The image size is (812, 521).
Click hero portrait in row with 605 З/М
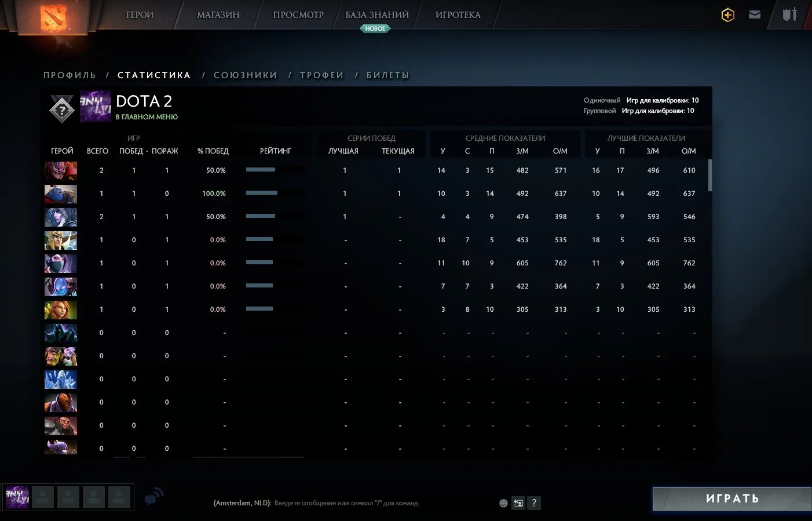click(x=61, y=263)
